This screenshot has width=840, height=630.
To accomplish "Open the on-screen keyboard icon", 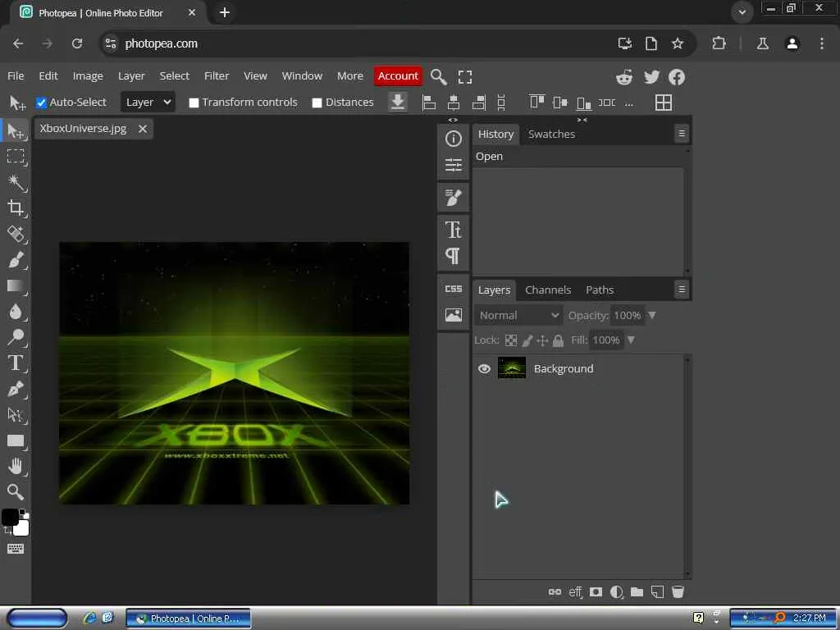I will (x=16, y=549).
